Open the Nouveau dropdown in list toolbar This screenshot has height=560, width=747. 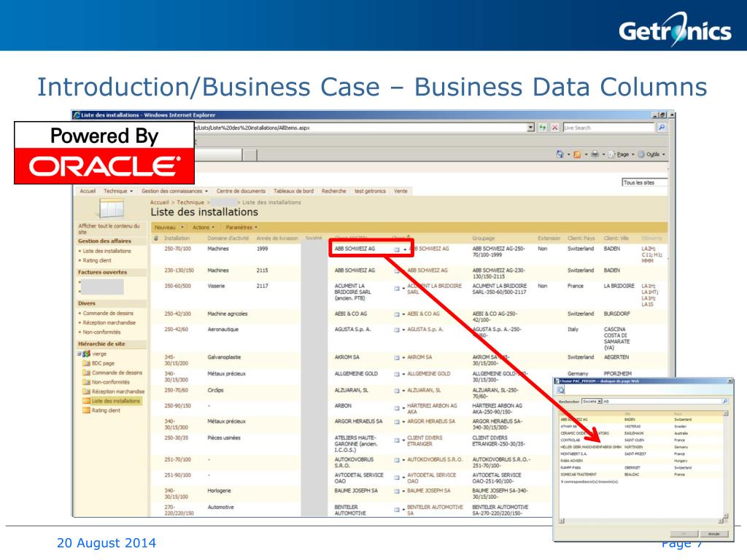coord(169,227)
